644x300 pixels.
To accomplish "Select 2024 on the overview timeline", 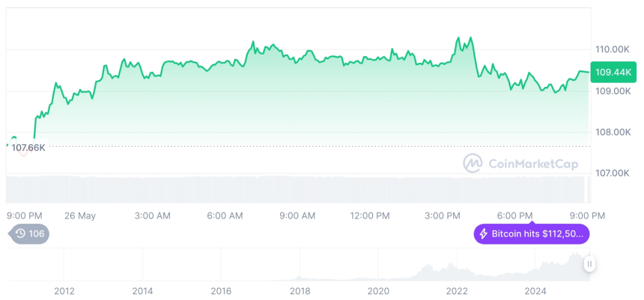I will 535,291.
